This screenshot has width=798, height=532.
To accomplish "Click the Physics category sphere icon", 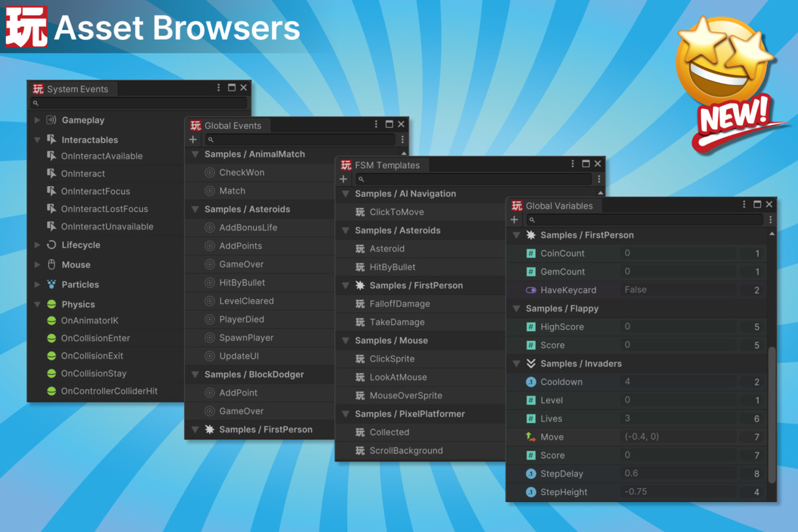I will click(51, 305).
